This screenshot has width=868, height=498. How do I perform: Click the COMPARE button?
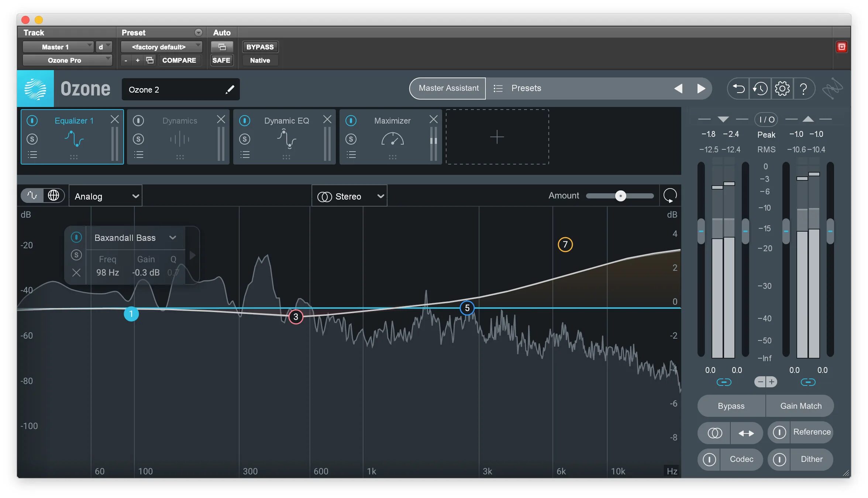pyautogui.click(x=179, y=60)
